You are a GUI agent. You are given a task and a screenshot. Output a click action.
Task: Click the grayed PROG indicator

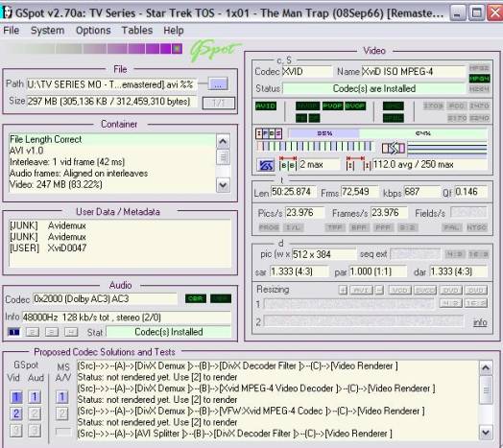point(269,227)
